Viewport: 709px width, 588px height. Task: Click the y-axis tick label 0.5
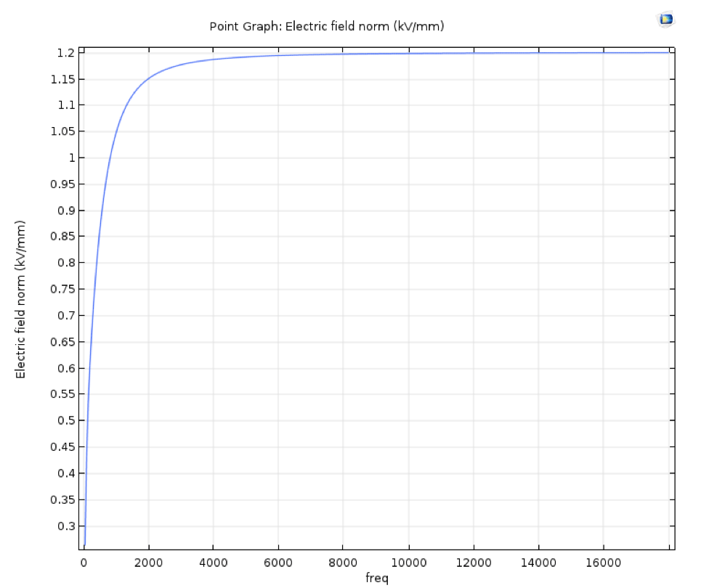[66, 420]
